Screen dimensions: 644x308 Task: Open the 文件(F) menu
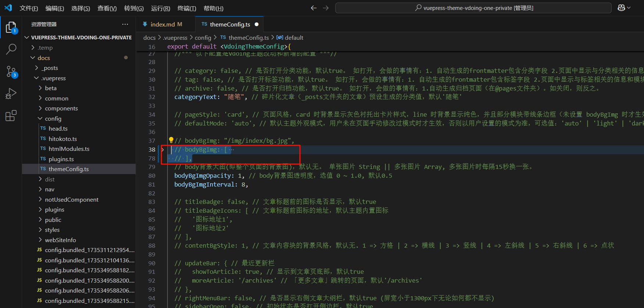point(29,8)
